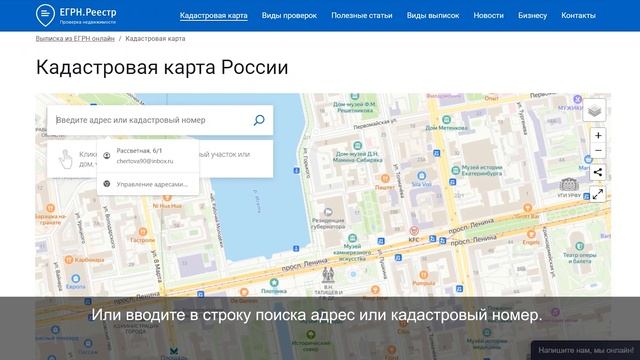The width and height of the screenshot is (640, 360).
Task: Select the Рассветная, 6/1 autofill suggestion
Action: coord(148,156)
